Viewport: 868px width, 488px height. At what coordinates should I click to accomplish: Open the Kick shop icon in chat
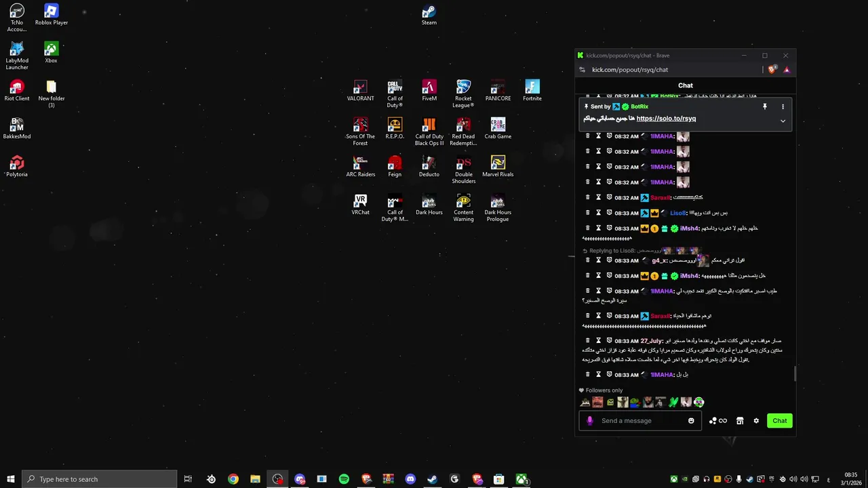pyautogui.click(x=740, y=421)
